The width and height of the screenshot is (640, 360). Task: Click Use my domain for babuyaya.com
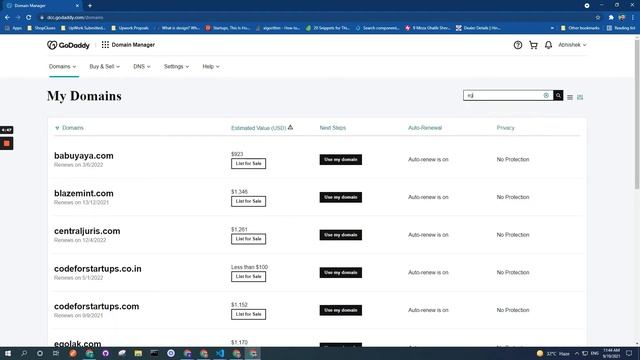point(340,160)
